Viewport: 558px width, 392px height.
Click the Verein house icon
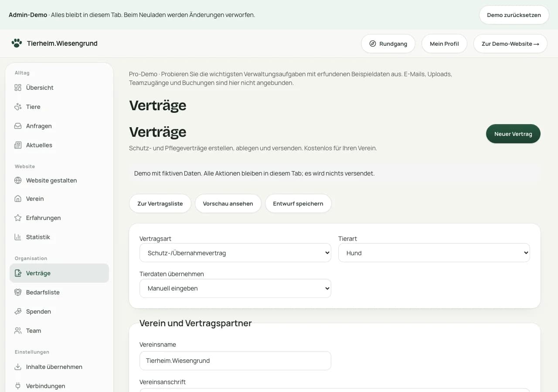[x=18, y=199]
